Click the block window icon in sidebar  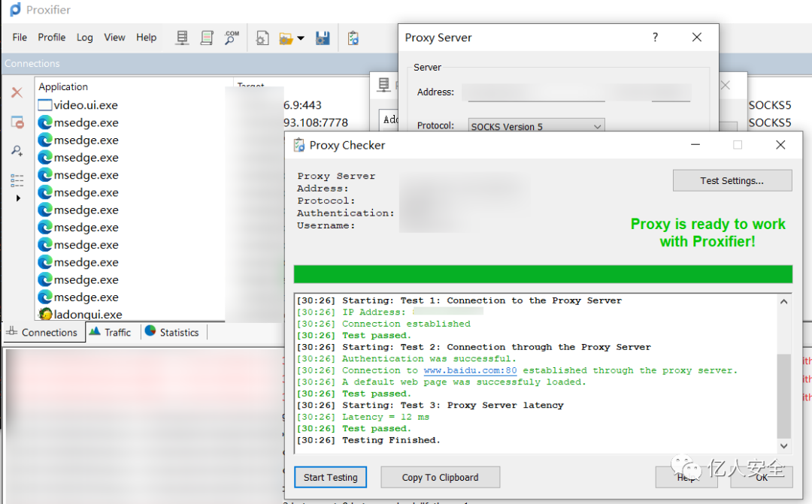click(x=17, y=122)
